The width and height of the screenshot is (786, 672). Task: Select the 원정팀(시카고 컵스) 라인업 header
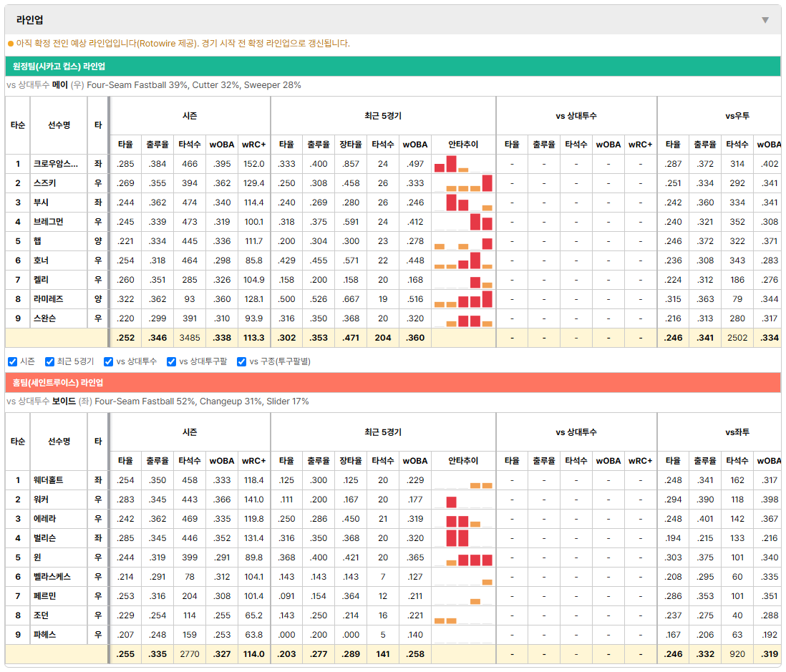click(392, 66)
